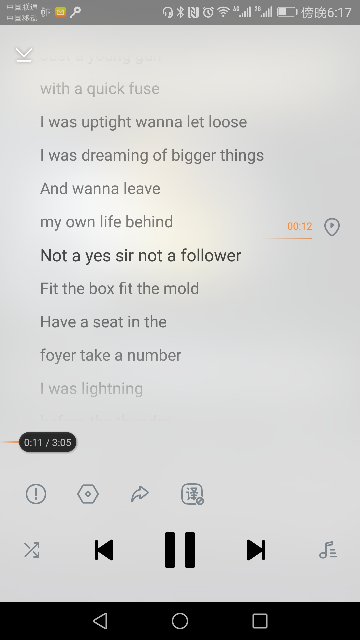360x640 pixels.
Task: Collapse the lyrics view with down arrow
Action: (x=24, y=55)
